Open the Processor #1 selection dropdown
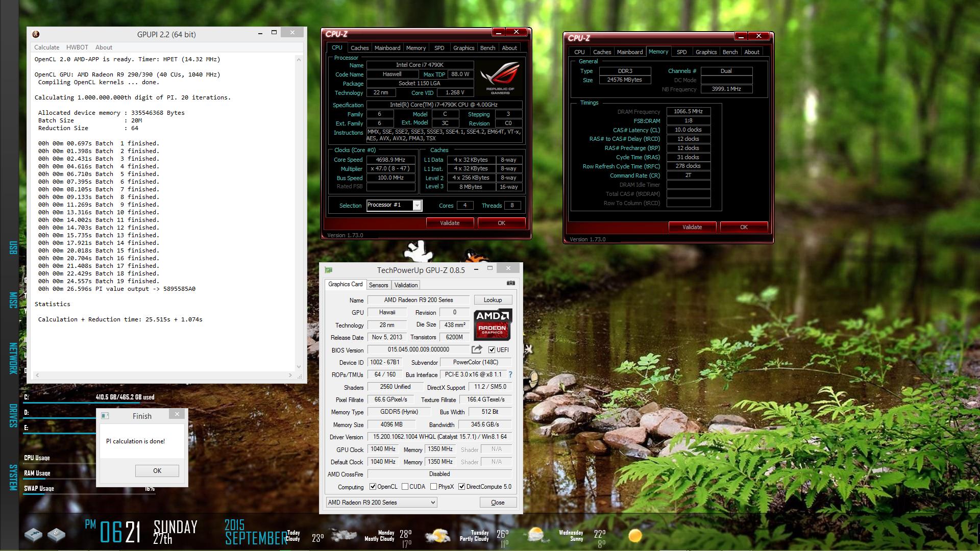 (x=417, y=205)
